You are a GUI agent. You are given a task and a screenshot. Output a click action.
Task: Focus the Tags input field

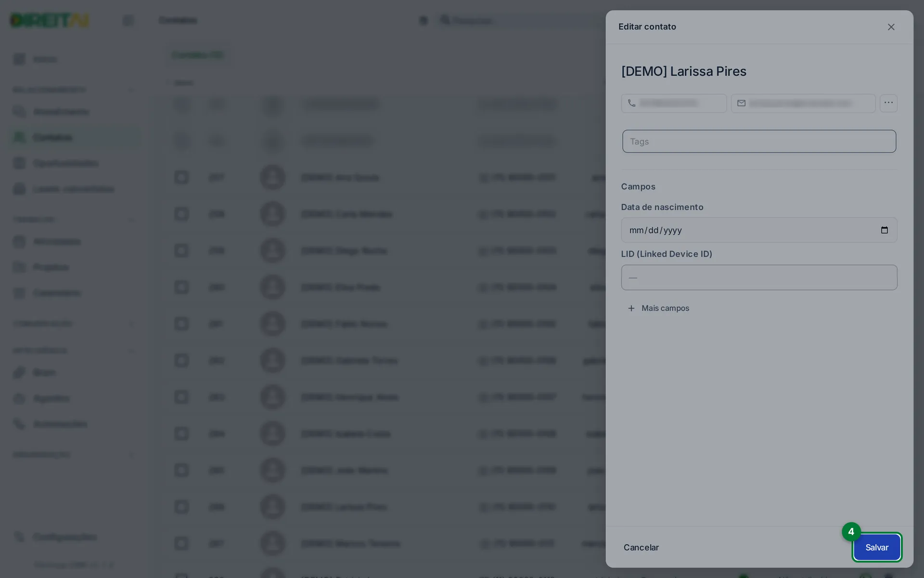pyautogui.click(x=759, y=141)
